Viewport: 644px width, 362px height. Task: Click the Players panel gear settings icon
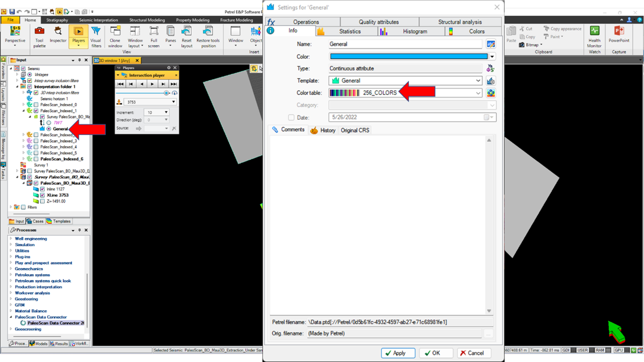[x=169, y=68]
